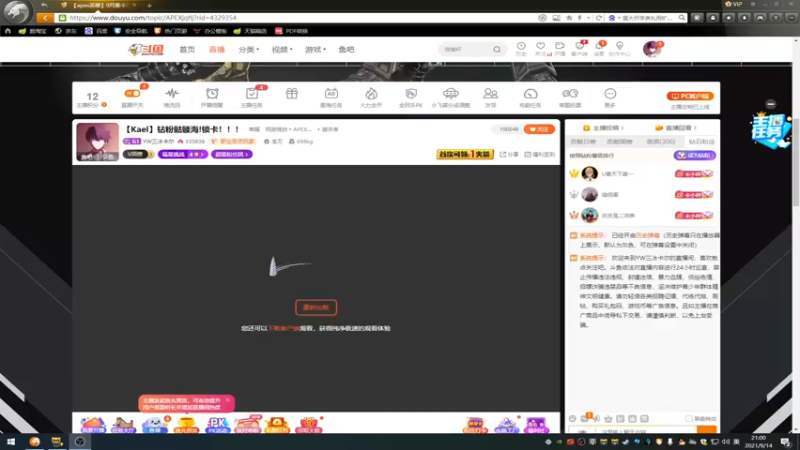Click the yellow first-recharge rocket banner
The width and height of the screenshot is (800, 450).
465,154
